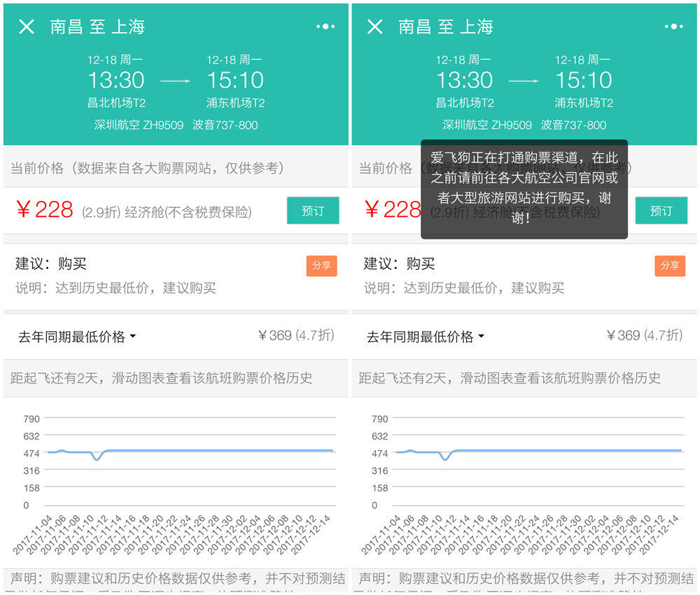Screen dimensions: 700x595
Task: Tap the left 13:30 departure time
Action: point(116,80)
